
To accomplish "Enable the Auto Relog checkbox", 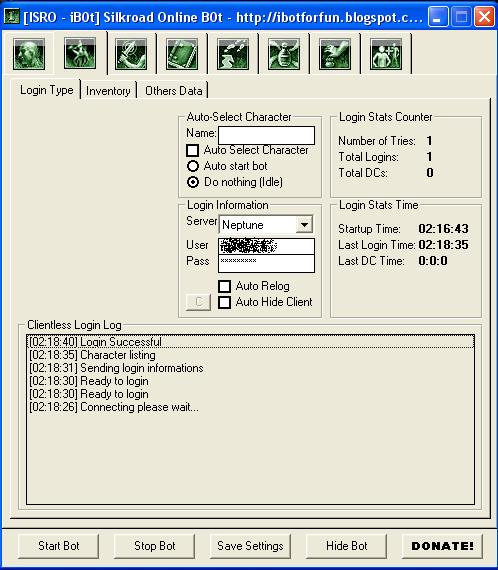I will pyautogui.click(x=224, y=286).
